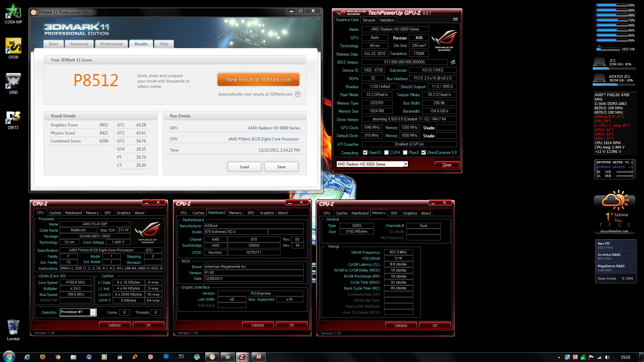
Task: Click the Core Speed 4789.6 MHz field
Action: point(75,283)
